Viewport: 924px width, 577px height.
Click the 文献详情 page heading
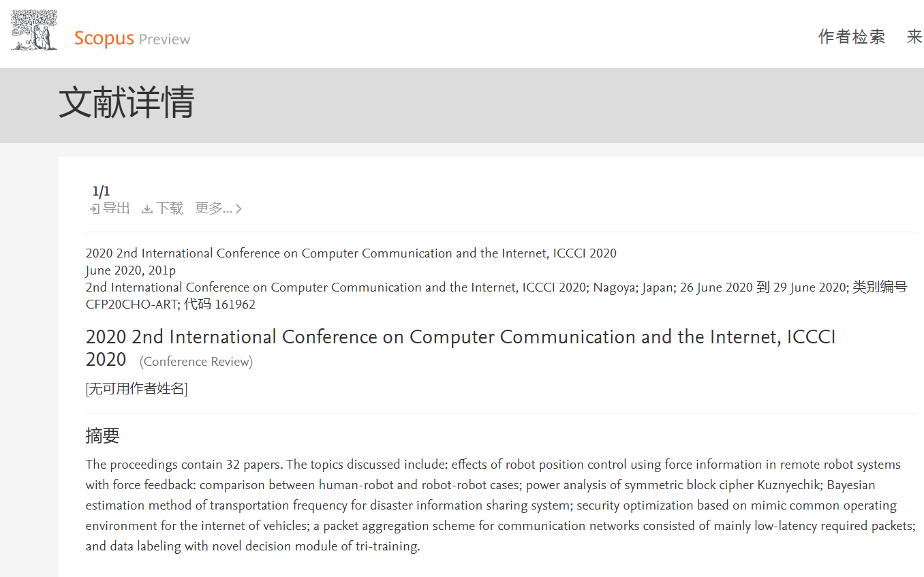[x=127, y=104]
